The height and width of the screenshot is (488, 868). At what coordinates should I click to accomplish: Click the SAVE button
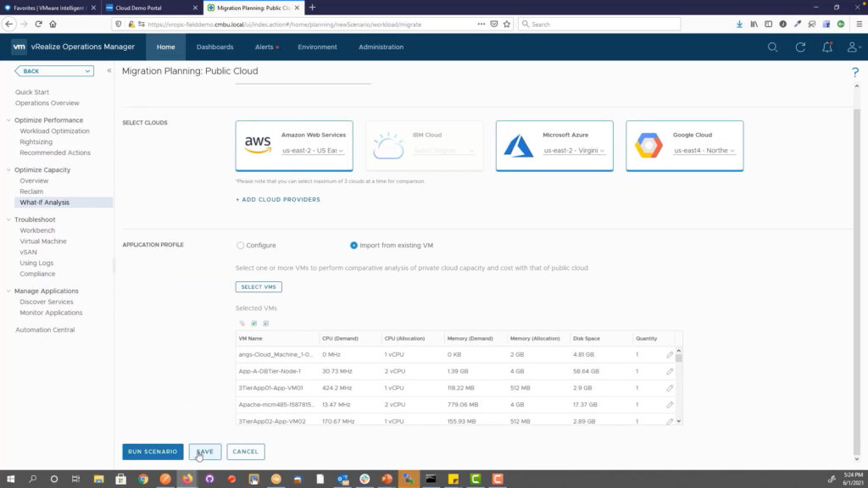pos(205,452)
